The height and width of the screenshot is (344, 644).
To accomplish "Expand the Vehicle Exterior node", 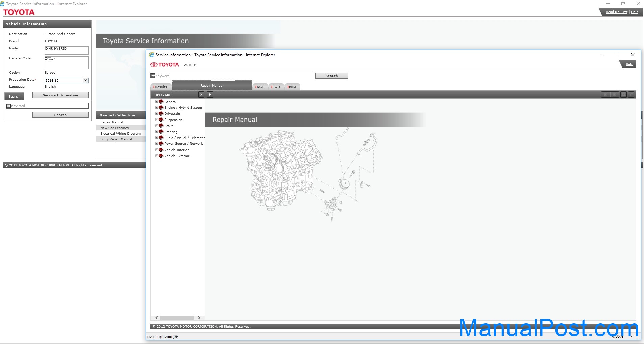I will pyautogui.click(x=157, y=156).
